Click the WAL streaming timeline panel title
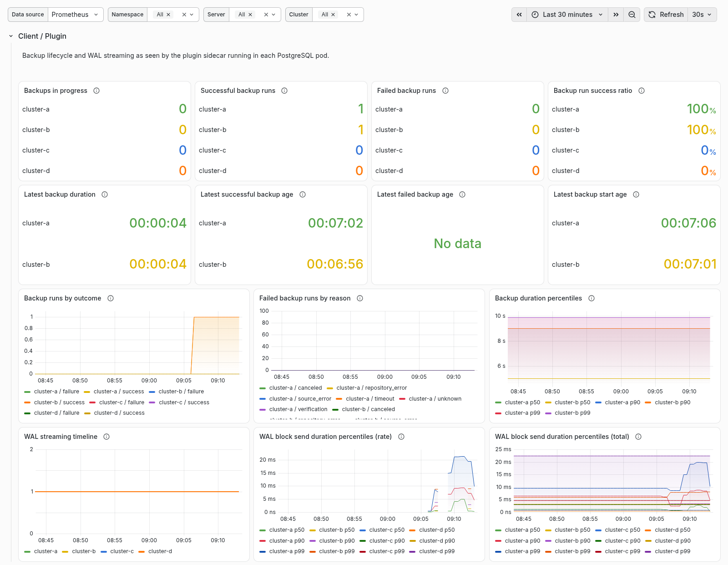The width and height of the screenshot is (728, 565). (61, 437)
